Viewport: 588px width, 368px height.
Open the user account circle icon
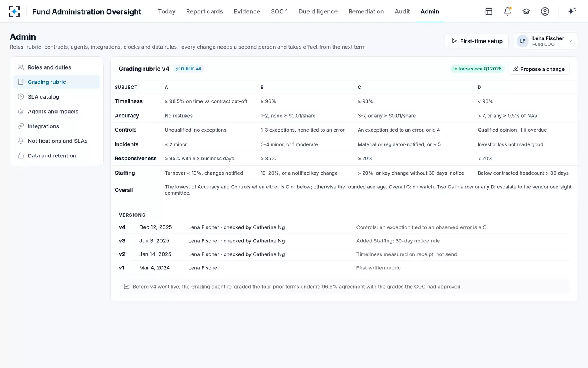tap(545, 11)
